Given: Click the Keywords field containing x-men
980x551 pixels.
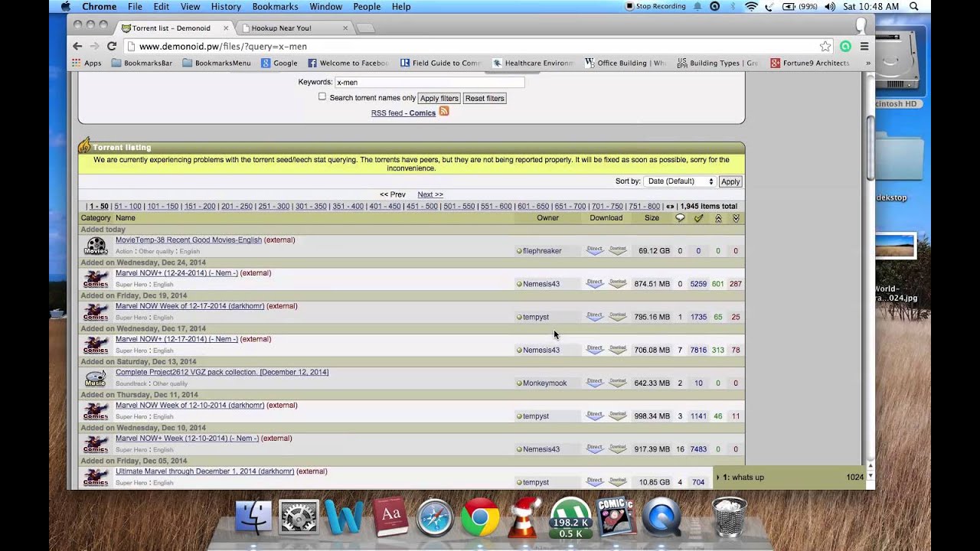Looking at the screenshot, I should 430,82.
